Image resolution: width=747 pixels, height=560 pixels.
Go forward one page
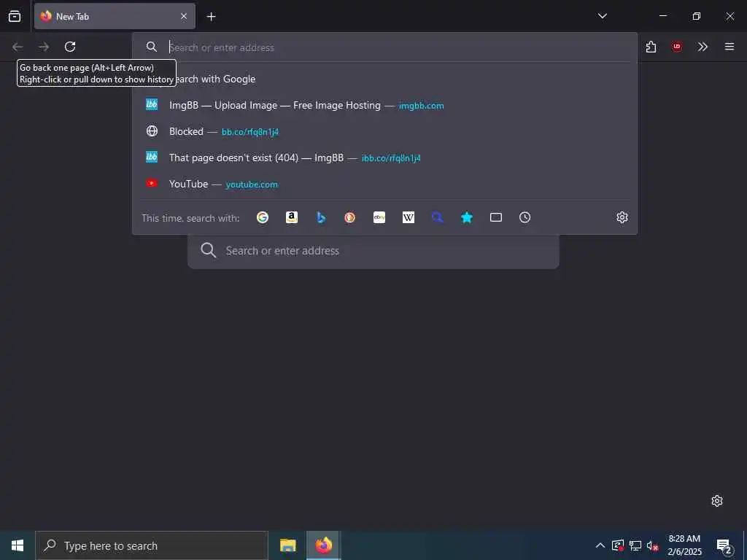(x=44, y=47)
